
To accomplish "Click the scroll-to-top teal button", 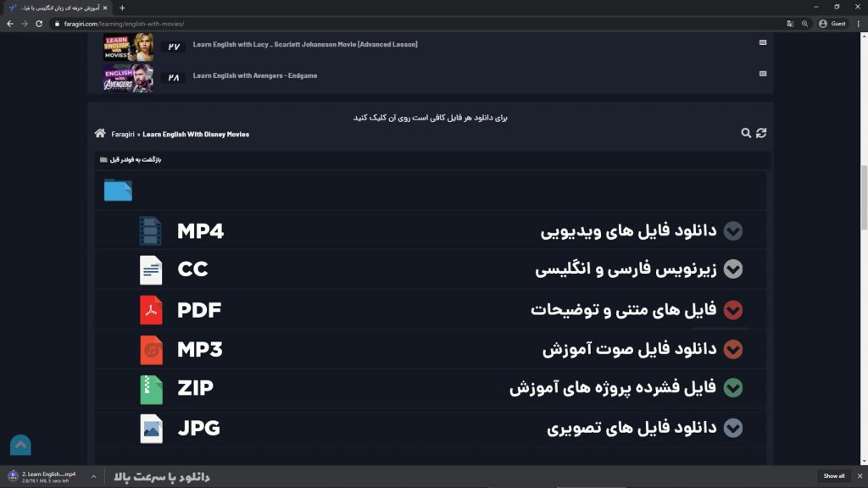I will pyautogui.click(x=20, y=445).
